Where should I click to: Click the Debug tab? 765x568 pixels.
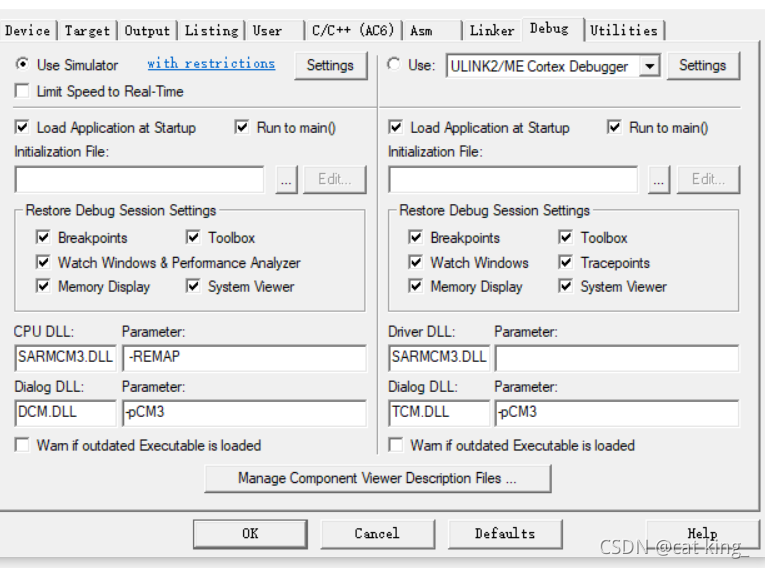coord(553,29)
